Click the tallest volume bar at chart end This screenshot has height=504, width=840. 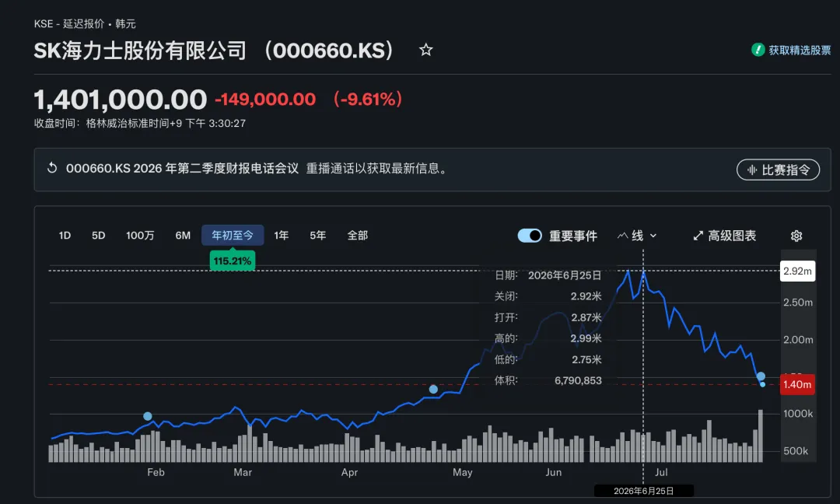[x=760, y=436]
